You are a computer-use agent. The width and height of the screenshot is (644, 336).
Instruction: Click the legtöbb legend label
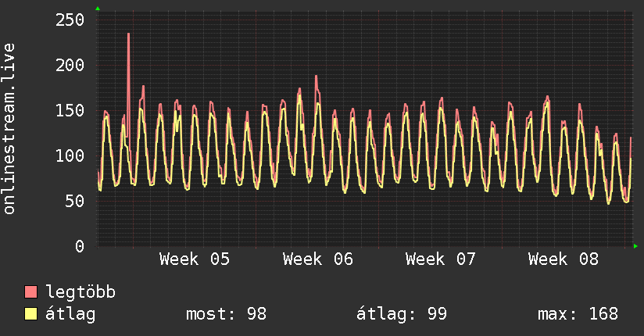point(80,292)
